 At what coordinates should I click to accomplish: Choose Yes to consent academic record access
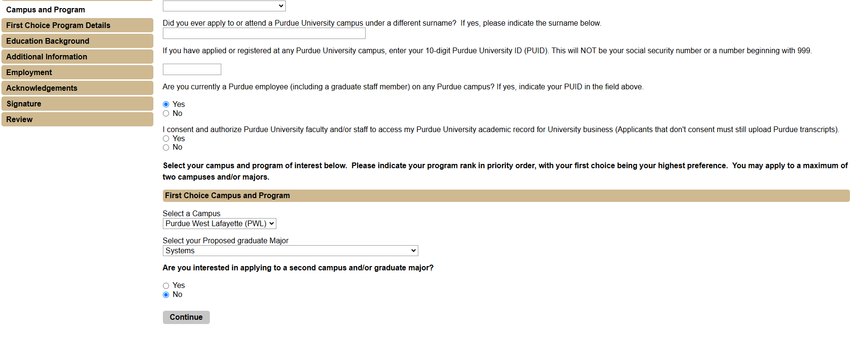tap(166, 139)
